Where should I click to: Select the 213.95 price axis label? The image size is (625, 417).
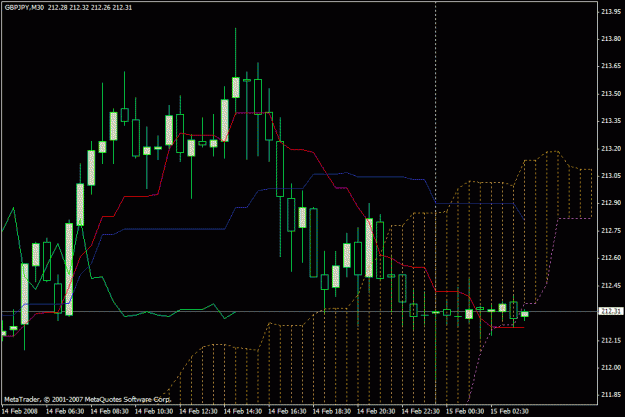click(x=611, y=12)
